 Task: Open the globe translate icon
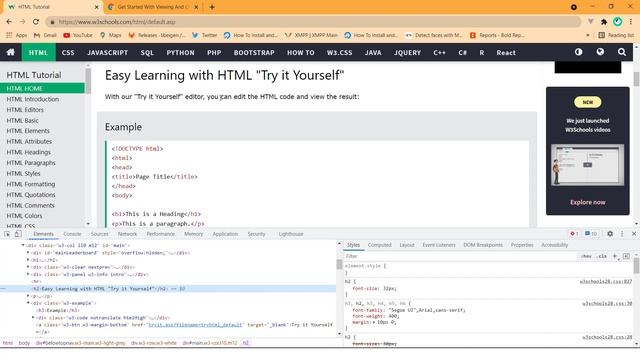[600, 52]
